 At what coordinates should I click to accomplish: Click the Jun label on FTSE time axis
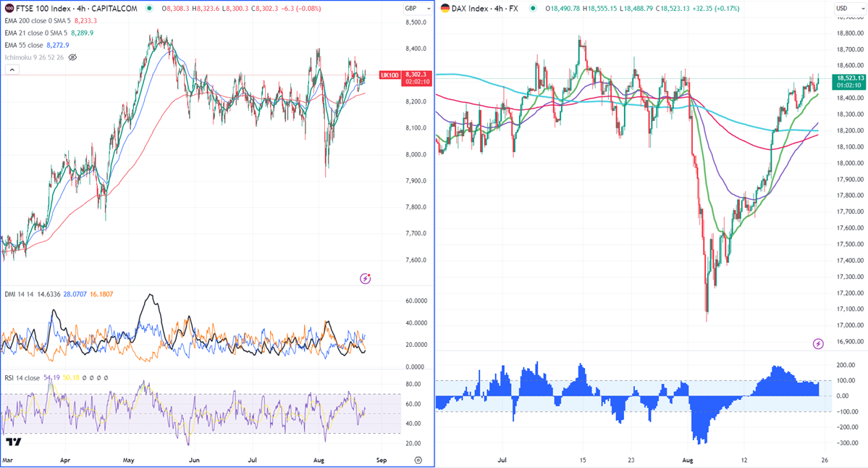194,460
